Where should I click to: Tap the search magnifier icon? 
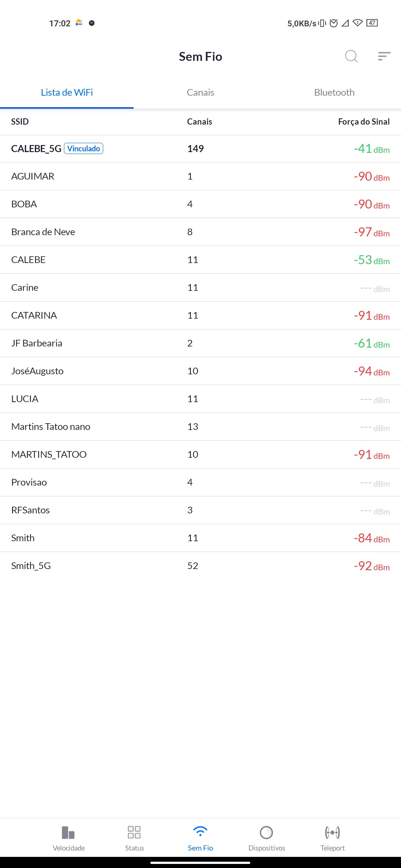351,56
